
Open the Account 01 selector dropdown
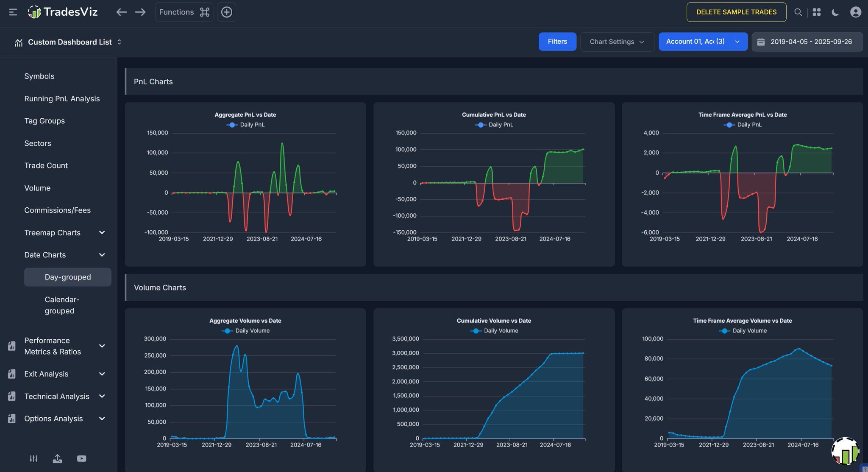(702, 42)
